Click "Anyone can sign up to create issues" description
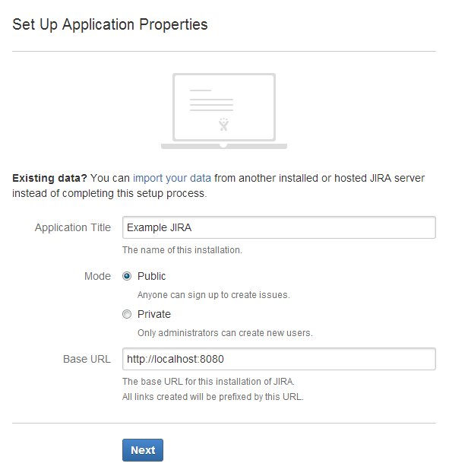449x476 pixels. coord(213,295)
